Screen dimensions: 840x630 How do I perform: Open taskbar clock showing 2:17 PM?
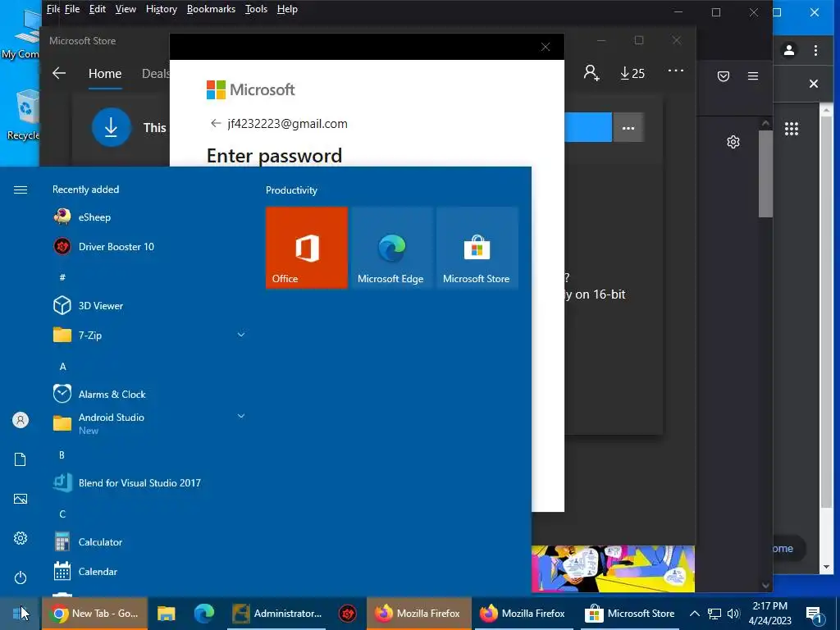coord(769,614)
